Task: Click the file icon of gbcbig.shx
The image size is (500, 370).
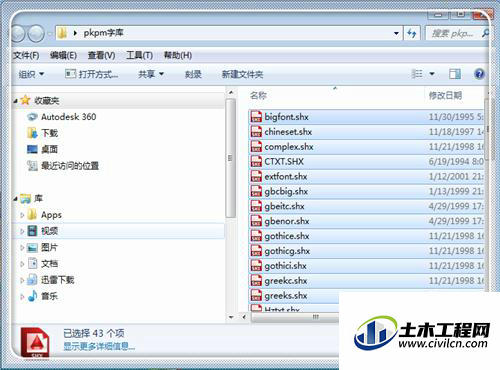Action: [x=256, y=191]
